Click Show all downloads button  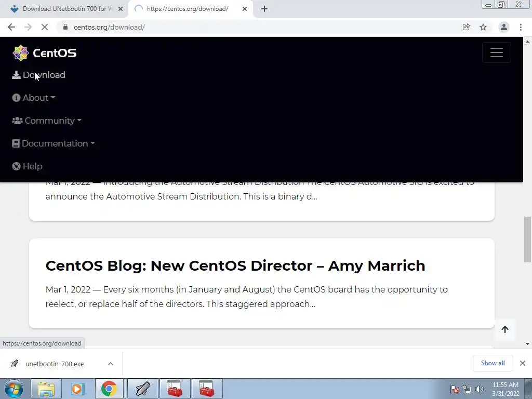493,363
